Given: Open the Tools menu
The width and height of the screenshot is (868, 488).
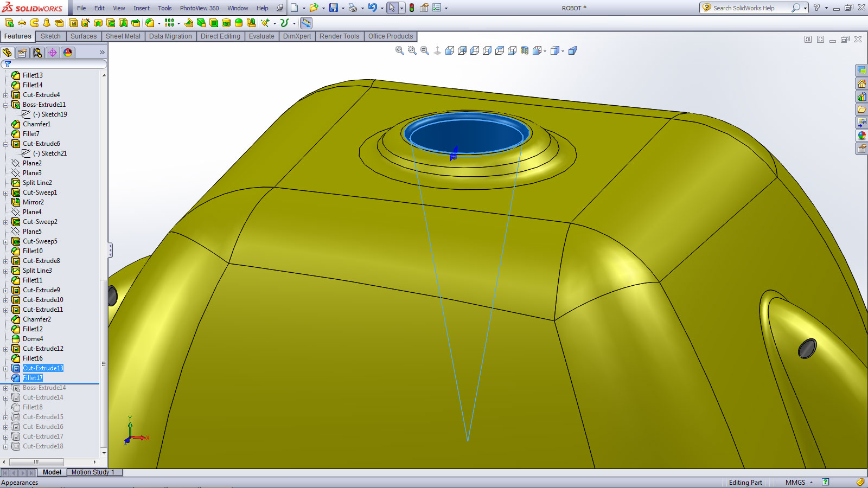Looking at the screenshot, I should tap(165, 8).
